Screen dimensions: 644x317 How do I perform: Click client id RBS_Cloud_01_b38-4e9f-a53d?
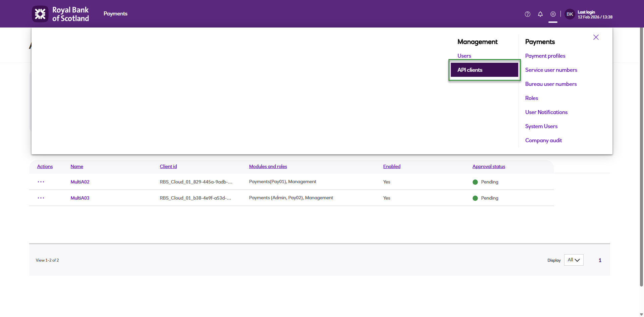[195, 198]
